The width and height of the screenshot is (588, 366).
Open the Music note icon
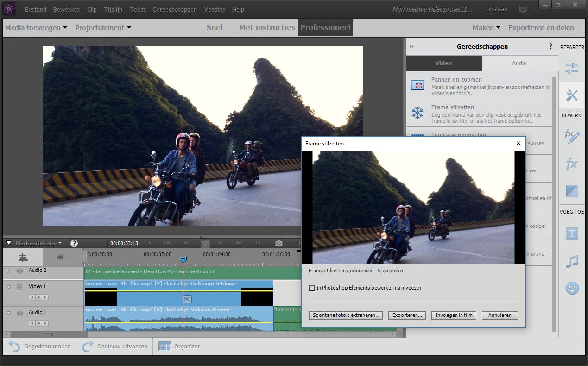(x=572, y=261)
